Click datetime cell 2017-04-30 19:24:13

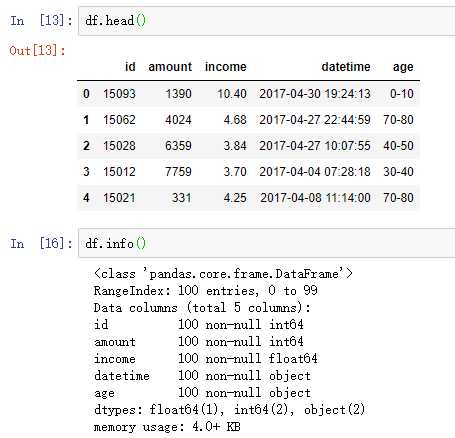tap(315, 94)
